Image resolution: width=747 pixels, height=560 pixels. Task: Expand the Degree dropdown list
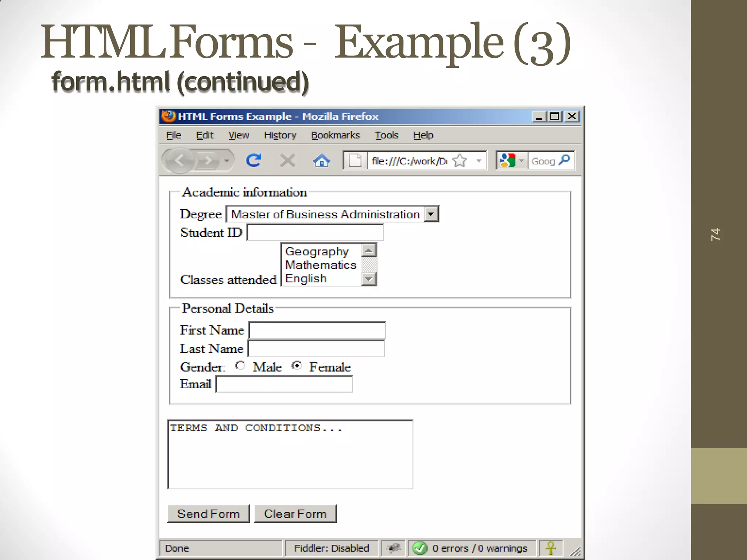click(x=431, y=214)
